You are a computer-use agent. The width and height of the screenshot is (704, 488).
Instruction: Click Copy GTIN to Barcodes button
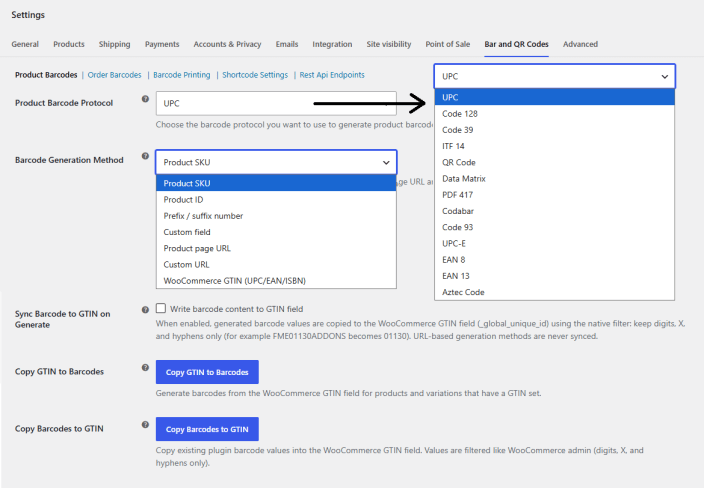tap(207, 372)
